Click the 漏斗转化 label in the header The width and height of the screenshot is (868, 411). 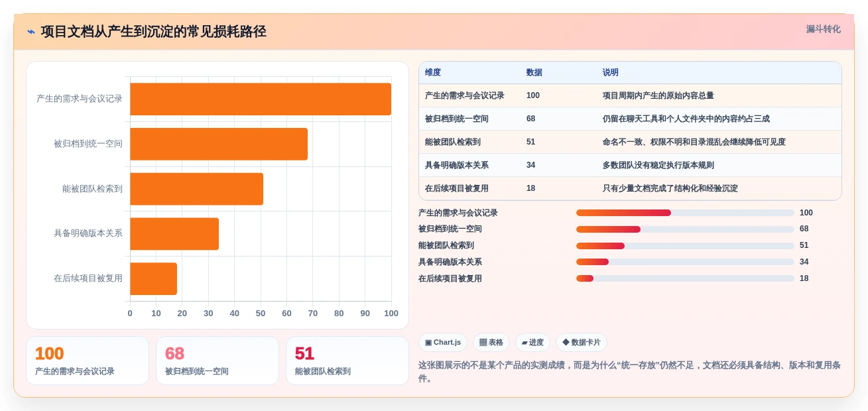point(823,29)
